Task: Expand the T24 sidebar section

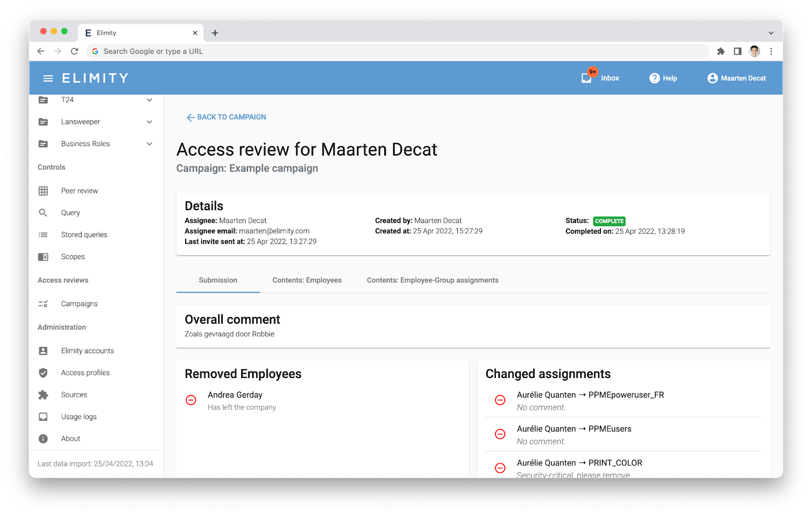Action: coord(149,99)
